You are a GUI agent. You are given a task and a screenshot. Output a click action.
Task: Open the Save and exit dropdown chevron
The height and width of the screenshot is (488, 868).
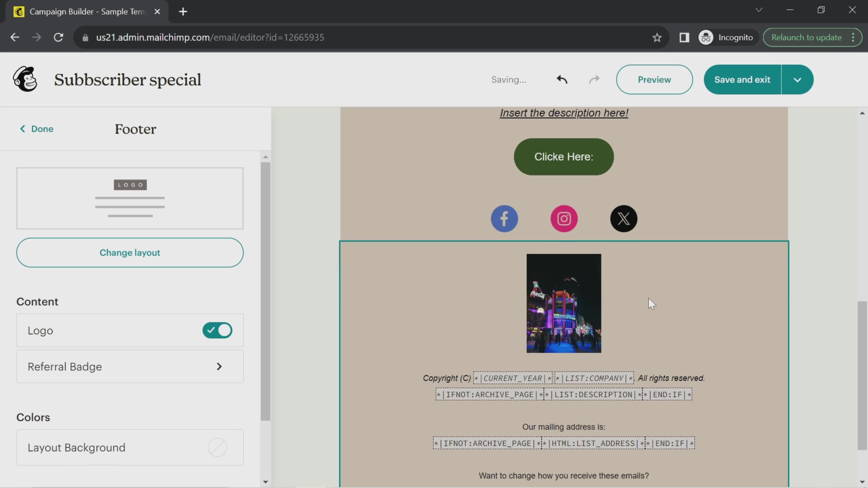pos(798,79)
